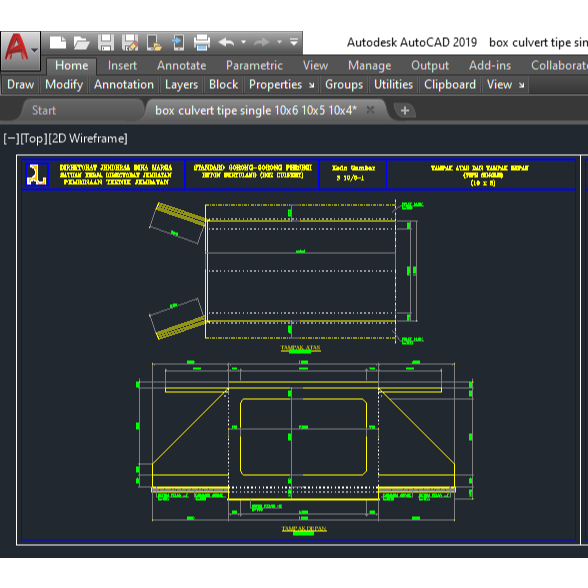Click STANDARD GORONG-GORONG title block text
This screenshot has height=588, width=588.
[x=253, y=171]
